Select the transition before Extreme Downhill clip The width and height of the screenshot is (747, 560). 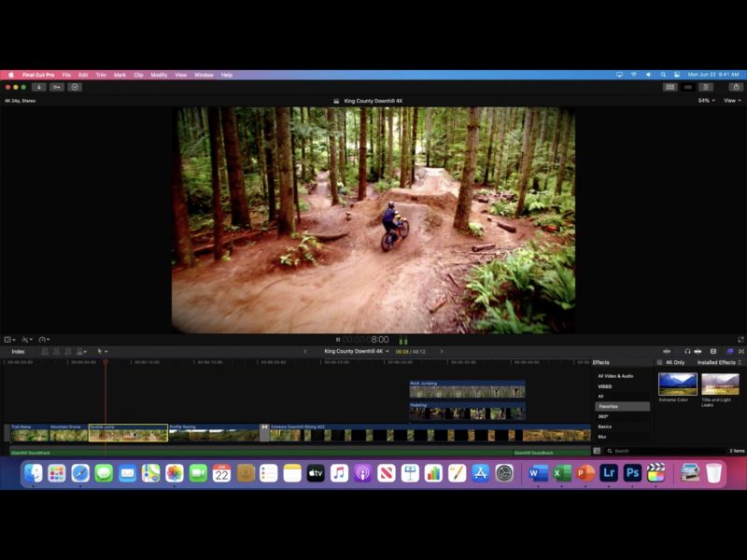pos(265,433)
